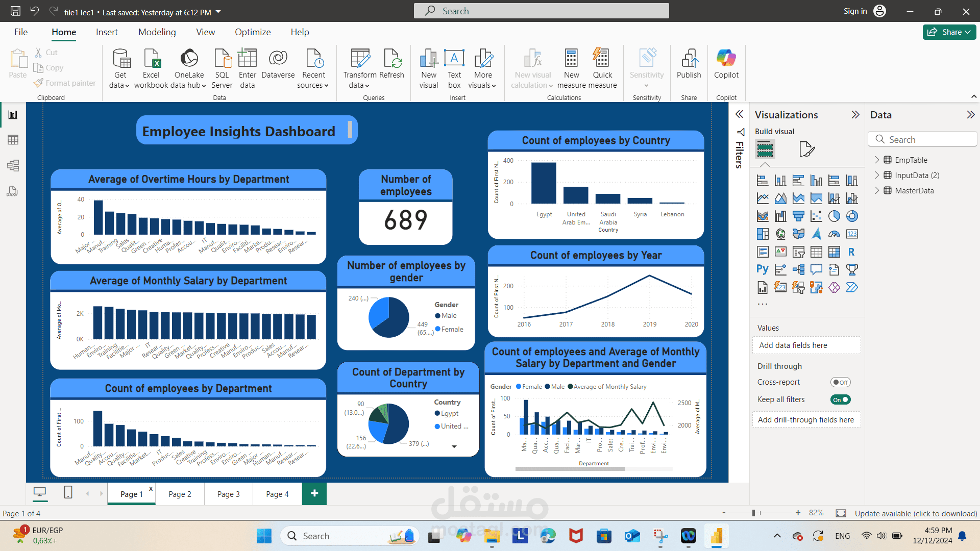Image resolution: width=980 pixels, height=551 pixels.
Task: Switch to mobile layout view
Action: pos(68,492)
